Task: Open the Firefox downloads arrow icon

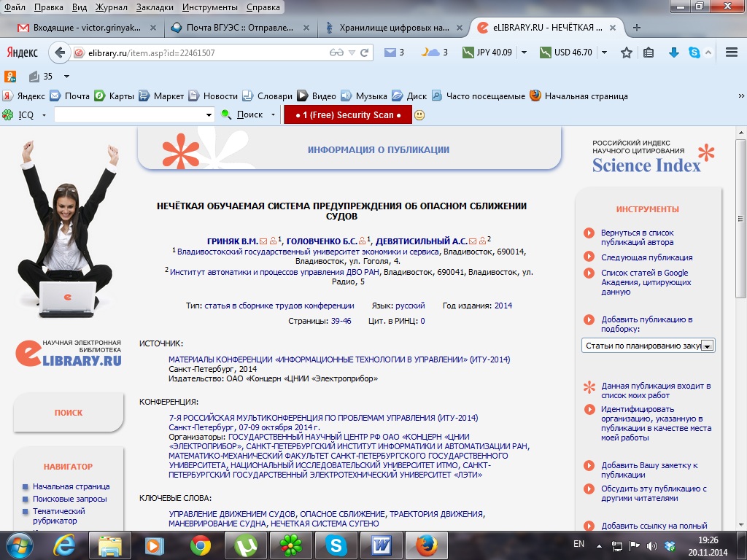Action: pyautogui.click(x=674, y=52)
